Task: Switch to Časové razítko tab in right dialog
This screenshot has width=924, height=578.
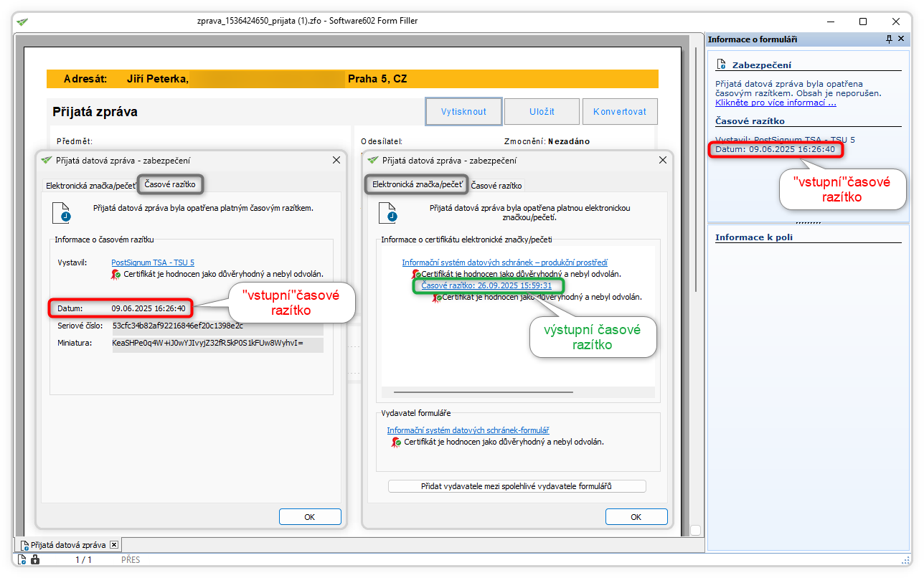Action: (x=496, y=185)
